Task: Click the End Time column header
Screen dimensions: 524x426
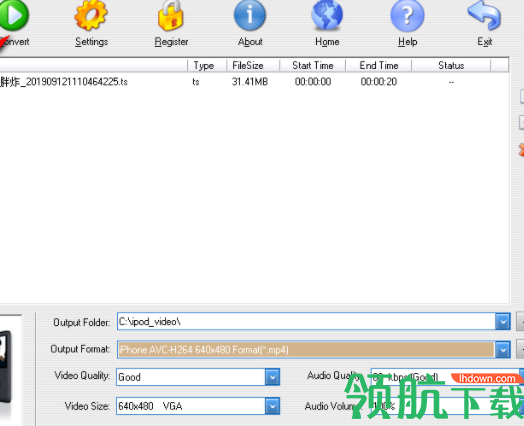Action: coord(379,65)
